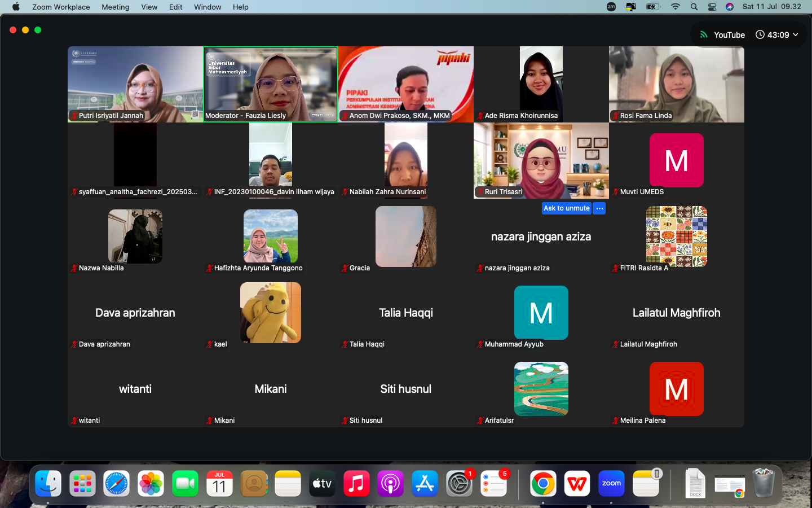Click the YouTube live stream indicator icon
This screenshot has width=812, height=508.
tap(704, 34)
